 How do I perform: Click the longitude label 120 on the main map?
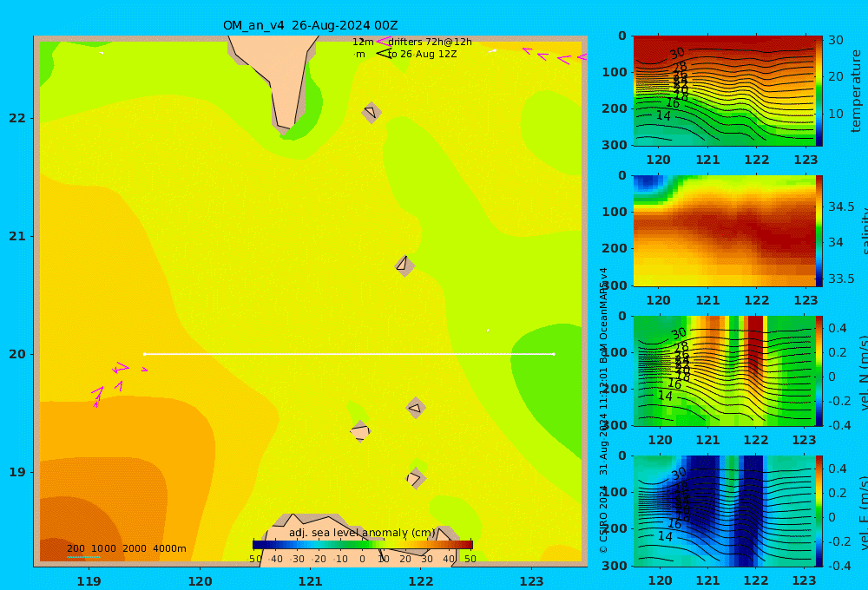[200, 581]
